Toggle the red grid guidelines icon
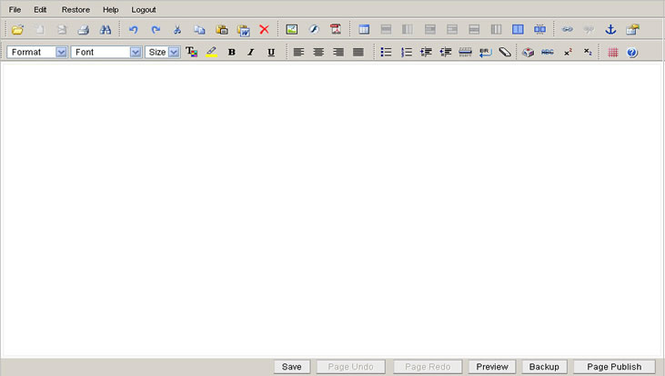Image resolution: width=665 pixels, height=376 pixels. 613,52
